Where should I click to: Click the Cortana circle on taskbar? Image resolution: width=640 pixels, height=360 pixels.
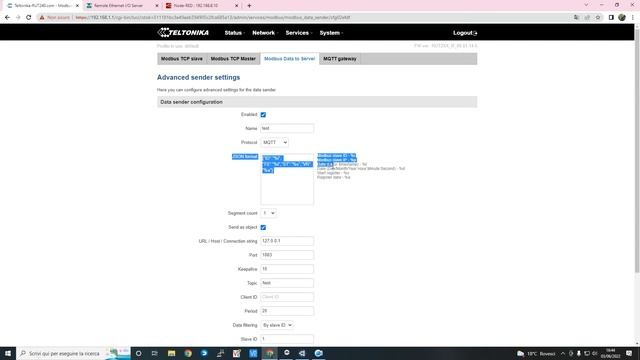138,353
